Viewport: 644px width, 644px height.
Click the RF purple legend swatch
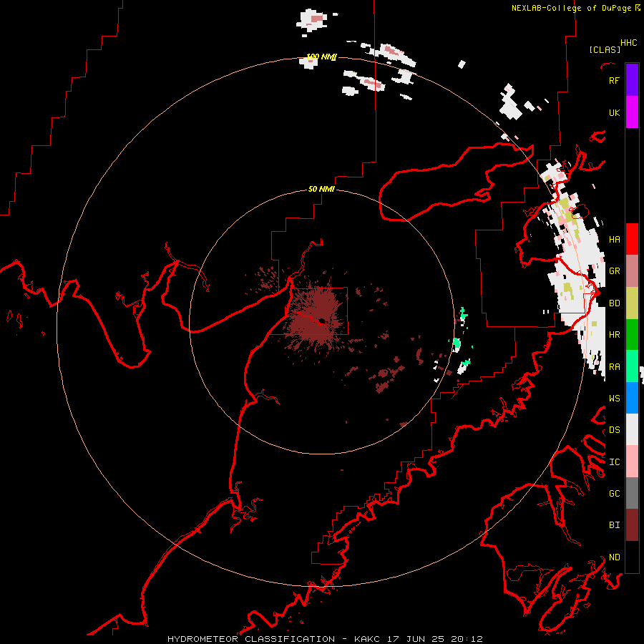632,80
